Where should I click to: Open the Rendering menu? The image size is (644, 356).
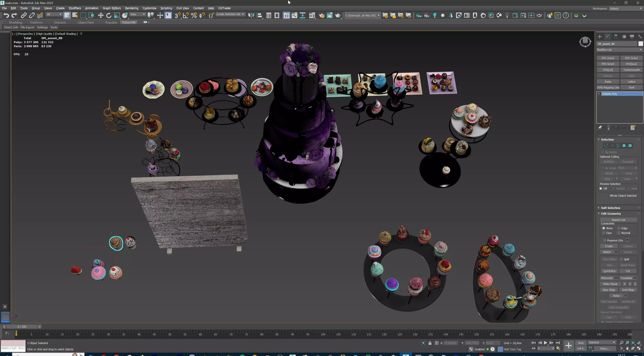[131, 8]
